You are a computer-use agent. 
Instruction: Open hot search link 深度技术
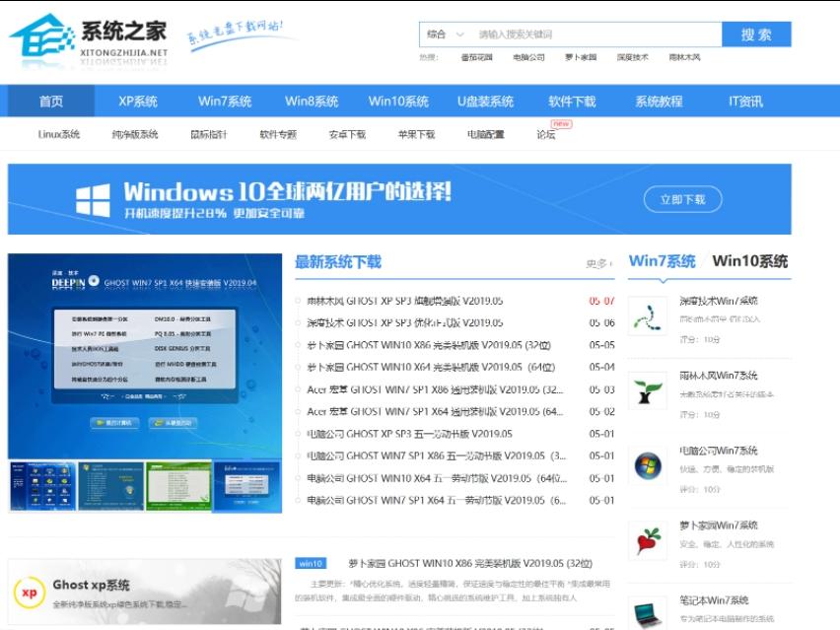click(633, 57)
